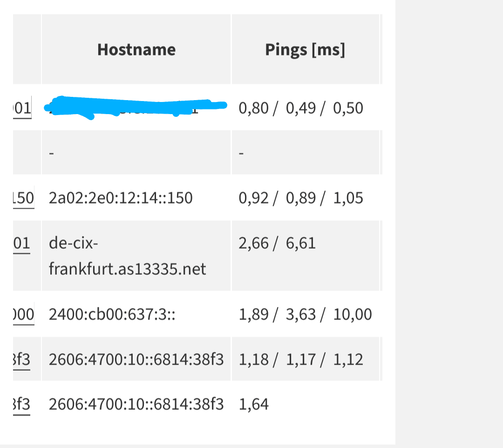Click the Pings [ms] column header
Screen dimensions: 503x448
[x=305, y=49]
